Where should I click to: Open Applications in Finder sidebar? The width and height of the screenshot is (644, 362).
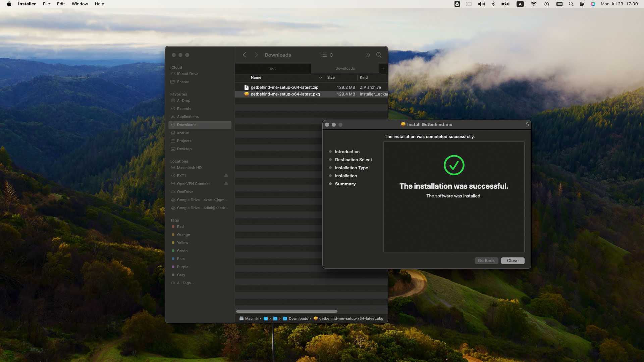tap(187, 117)
